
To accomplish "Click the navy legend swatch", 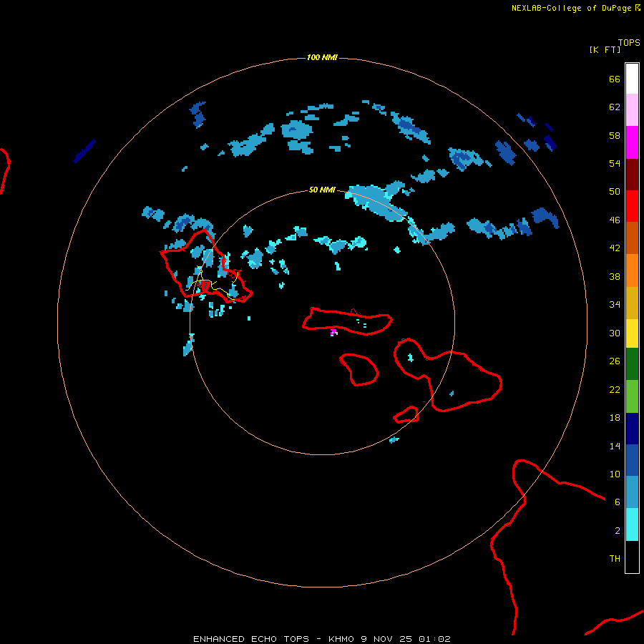I will pos(632,429).
